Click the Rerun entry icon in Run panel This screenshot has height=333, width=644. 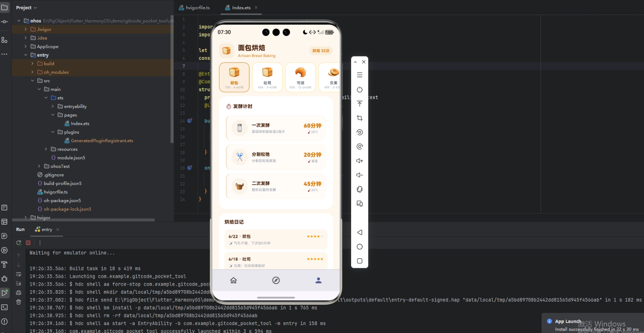pos(19,243)
